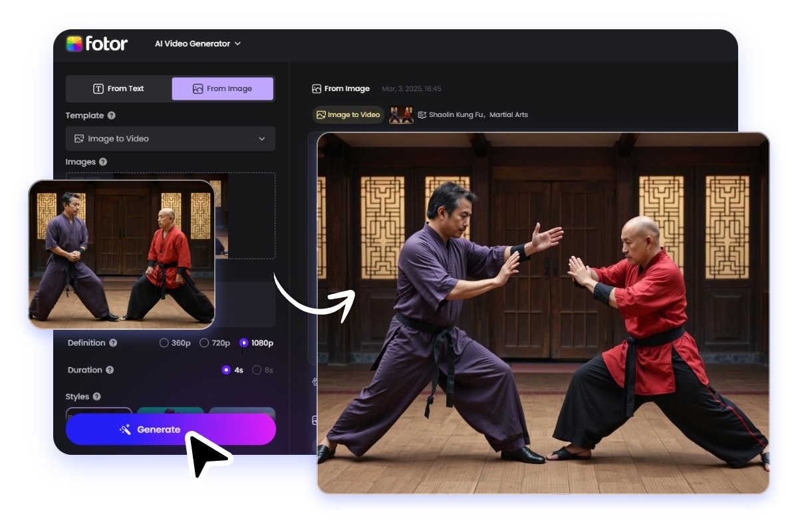Screen dimensions: 798x532
Task: Click the edit-prompt icon before Shaolin Kung Fu text
Action: pyautogui.click(x=423, y=114)
